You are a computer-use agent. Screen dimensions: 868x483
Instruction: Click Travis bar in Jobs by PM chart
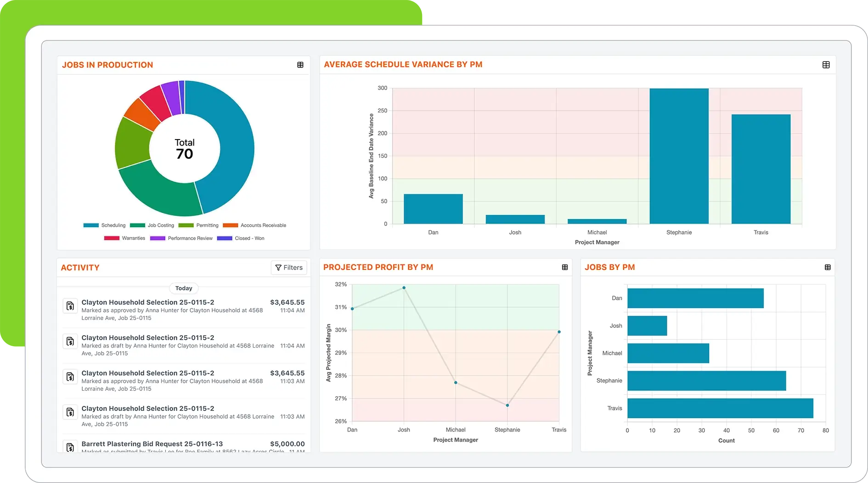coord(720,408)
